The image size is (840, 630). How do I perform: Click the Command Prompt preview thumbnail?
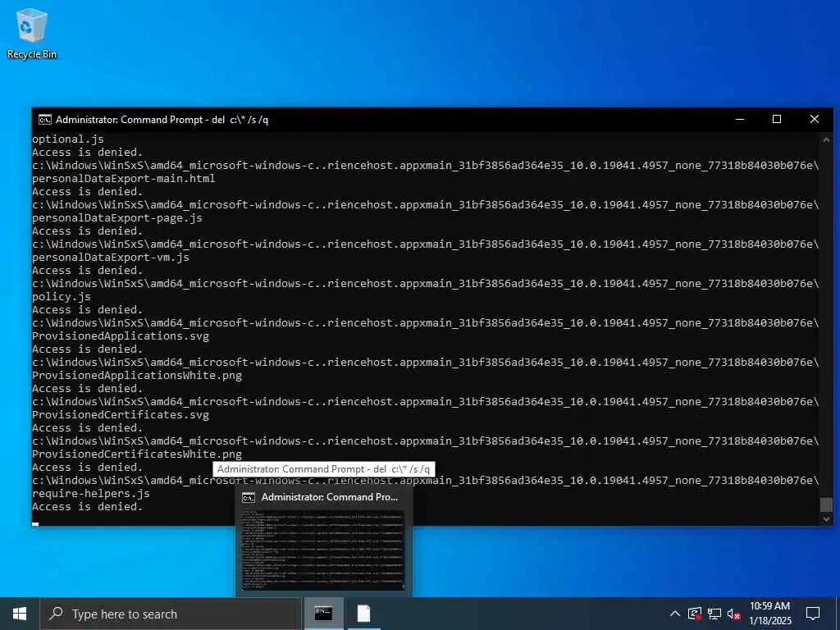click(323, 550)
